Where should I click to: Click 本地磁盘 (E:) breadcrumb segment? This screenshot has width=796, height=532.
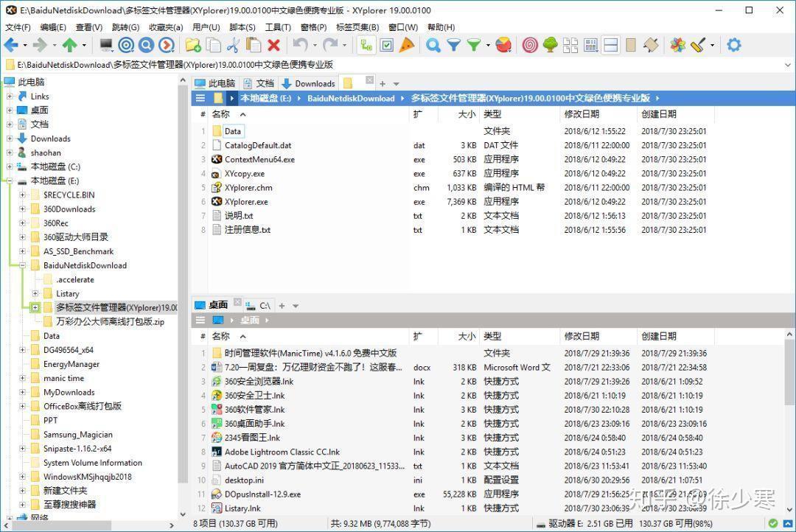[266, 99]
